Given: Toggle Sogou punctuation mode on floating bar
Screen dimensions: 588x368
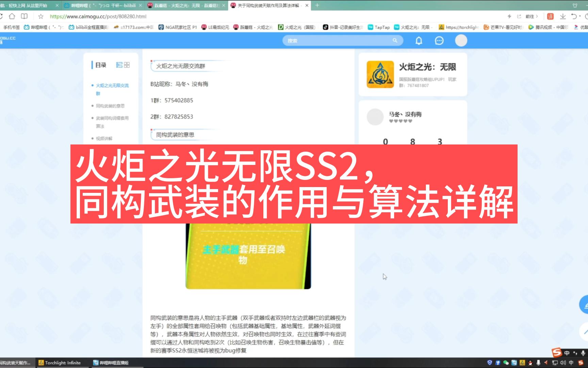Looking at the screenshot, I should pyautogui.click(x=575, y=353).
